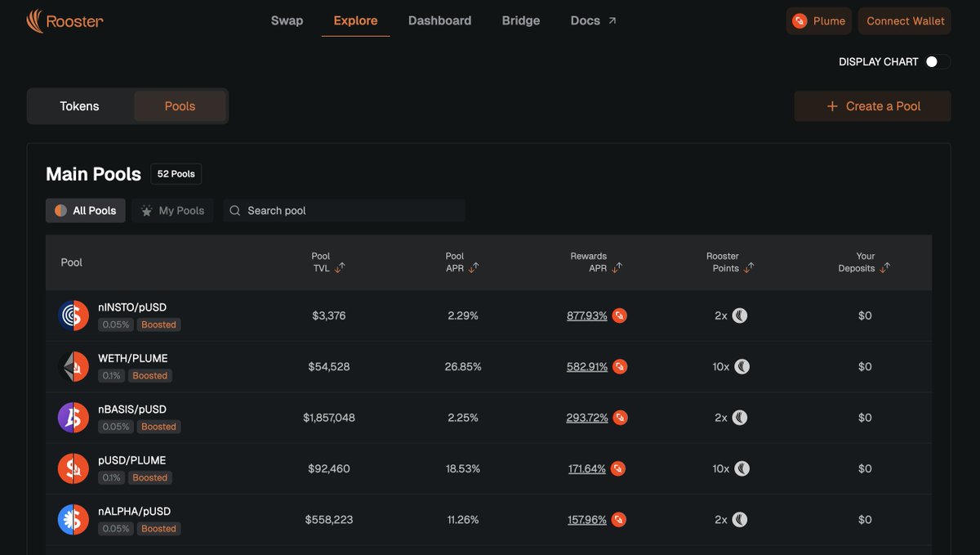
Task: Click the plus icon in Create a Pool
Action: click(832, 106)
